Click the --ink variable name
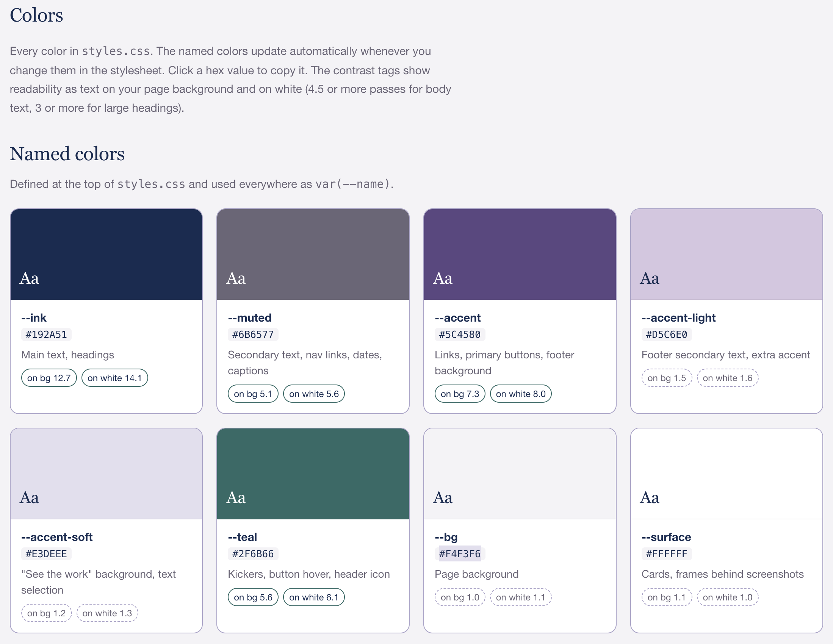The height and width of the screenshot is (644, 833). tap(34, 317)
